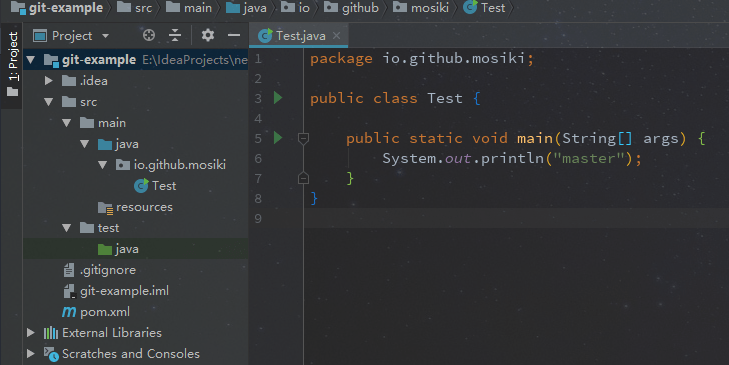
Task: Collapse the main folder arrow
Action: 67,123
